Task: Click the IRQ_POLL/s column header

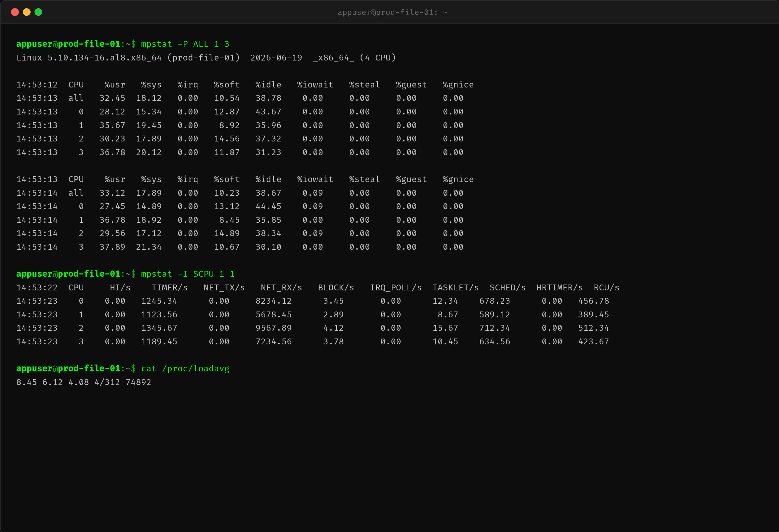Action: click(396, 287)
